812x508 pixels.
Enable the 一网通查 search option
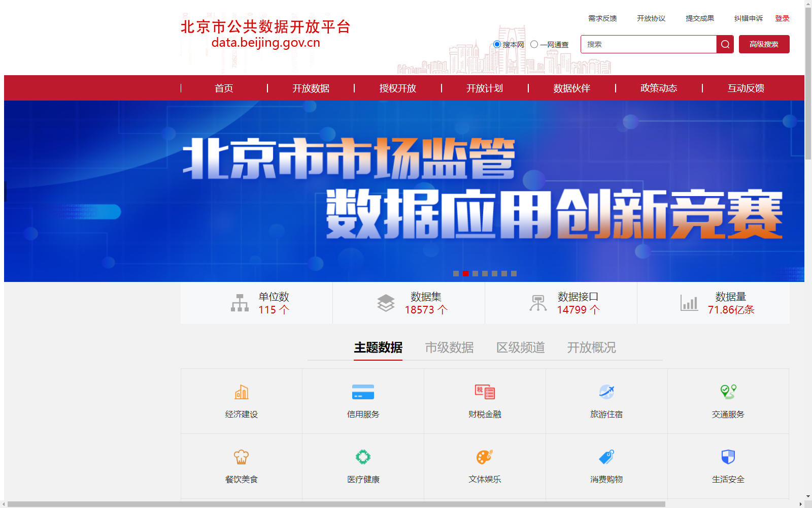point(534,44)
